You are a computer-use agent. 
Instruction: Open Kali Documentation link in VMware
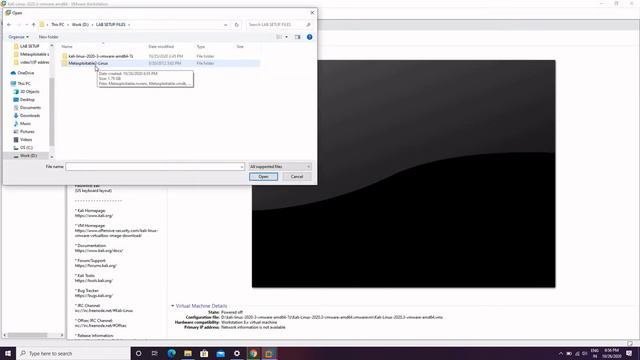point(99,251)
